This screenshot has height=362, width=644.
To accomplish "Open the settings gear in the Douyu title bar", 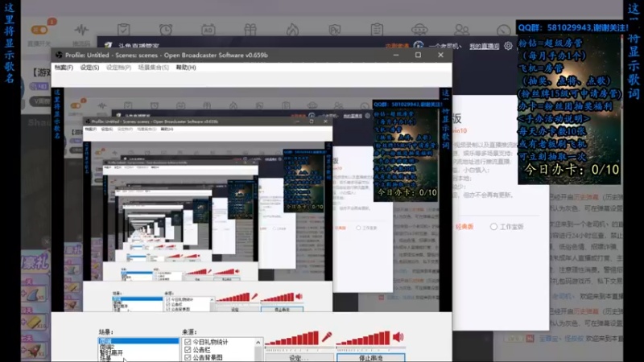I will (508, 46).
